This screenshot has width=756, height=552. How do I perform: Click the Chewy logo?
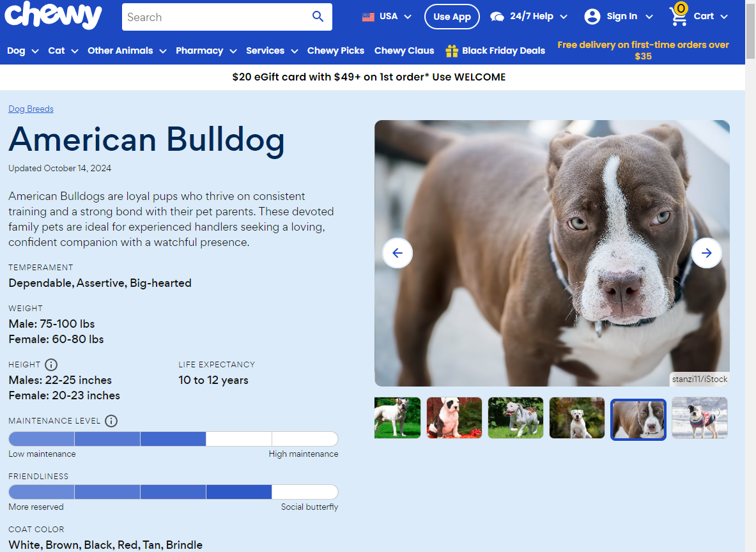click(x=53, y=15)
